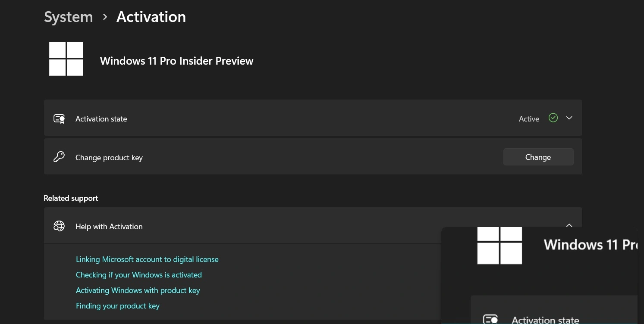Click the Active status text
This screenshot has height=324, width=644.
point(529,119)
